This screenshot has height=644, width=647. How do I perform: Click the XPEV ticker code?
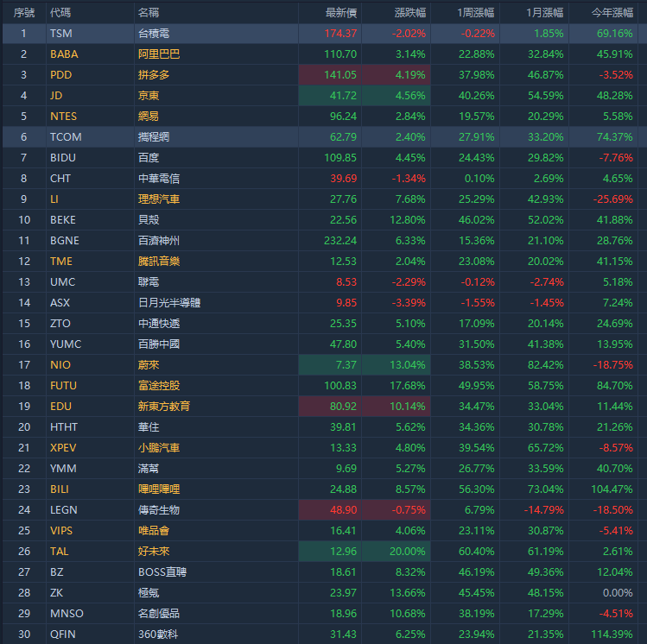(63, 448)
